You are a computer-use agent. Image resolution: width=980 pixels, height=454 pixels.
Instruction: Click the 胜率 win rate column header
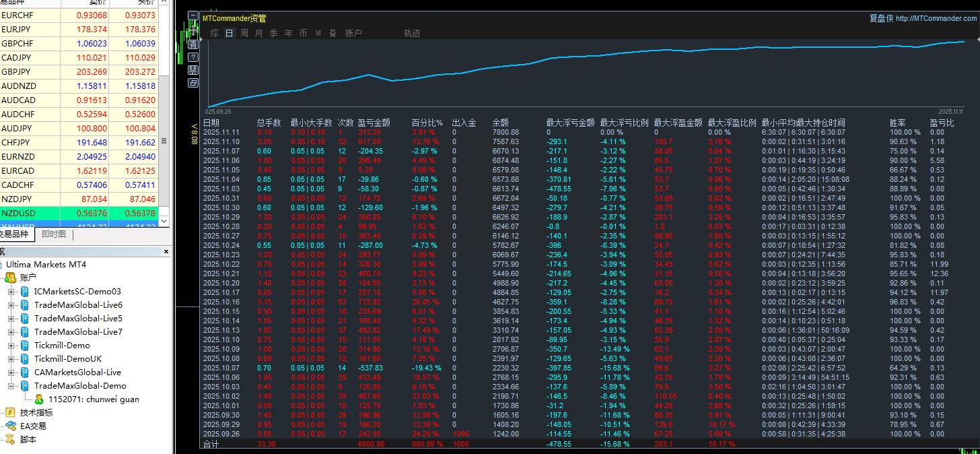[x=897, y=123]
